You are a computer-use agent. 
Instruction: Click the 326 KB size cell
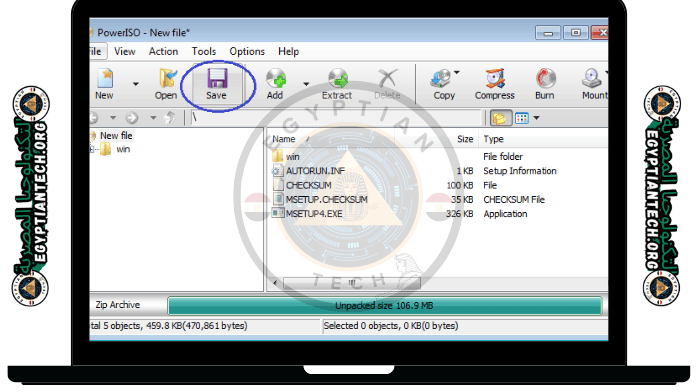click(x=459, y=214)
